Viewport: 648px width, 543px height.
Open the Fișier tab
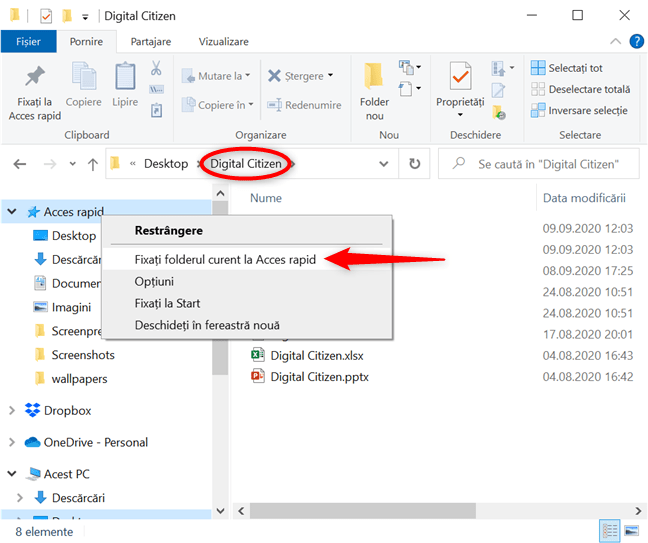(29, 41)
